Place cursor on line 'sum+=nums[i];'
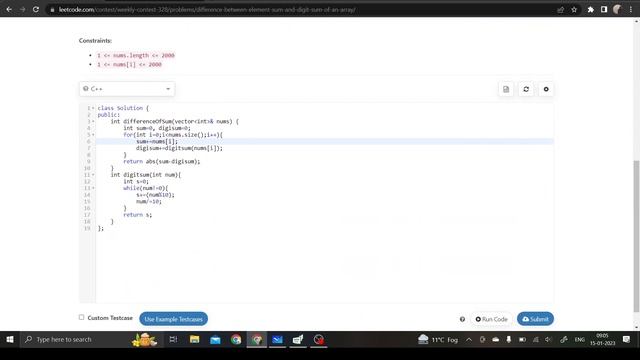 pyautogui.click(x=157, y=142)
